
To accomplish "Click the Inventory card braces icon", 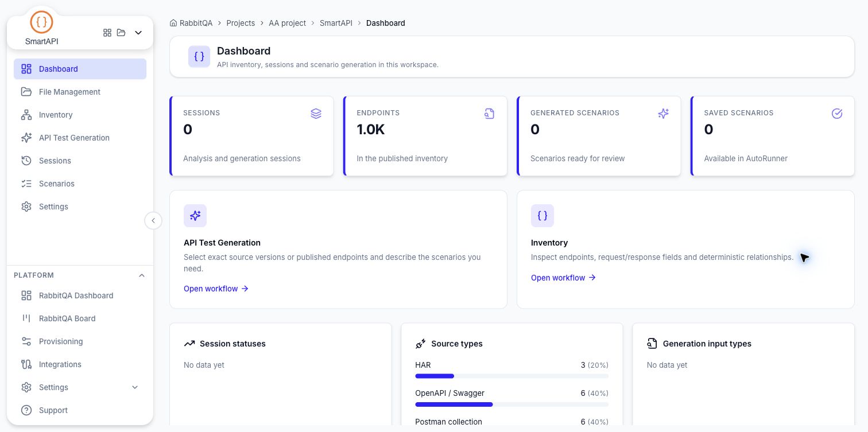I will click(542, 216).
